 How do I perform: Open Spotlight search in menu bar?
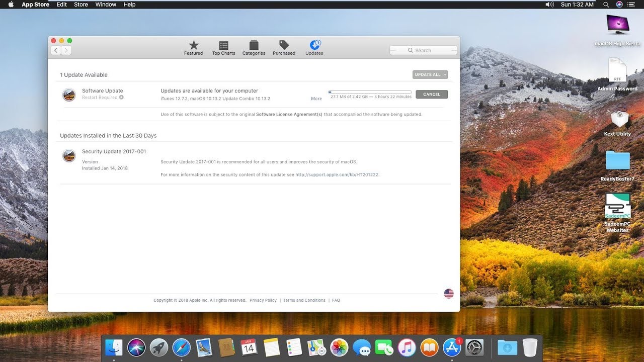pos(606,5)
